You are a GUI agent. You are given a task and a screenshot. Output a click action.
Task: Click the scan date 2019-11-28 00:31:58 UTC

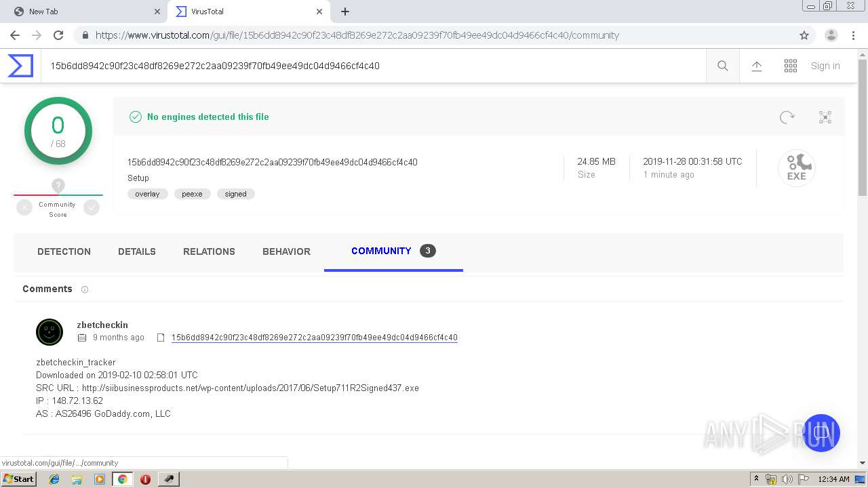tap(692, 162)
